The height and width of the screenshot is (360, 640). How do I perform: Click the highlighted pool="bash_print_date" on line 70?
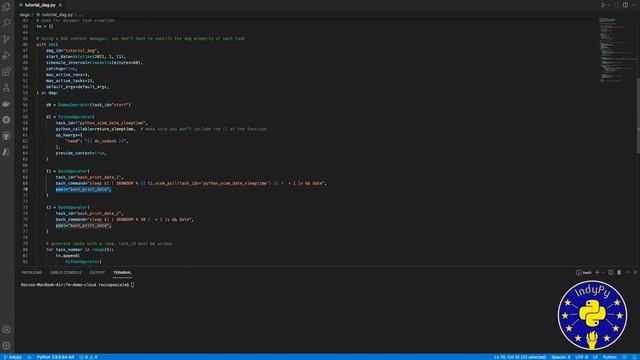83,189
